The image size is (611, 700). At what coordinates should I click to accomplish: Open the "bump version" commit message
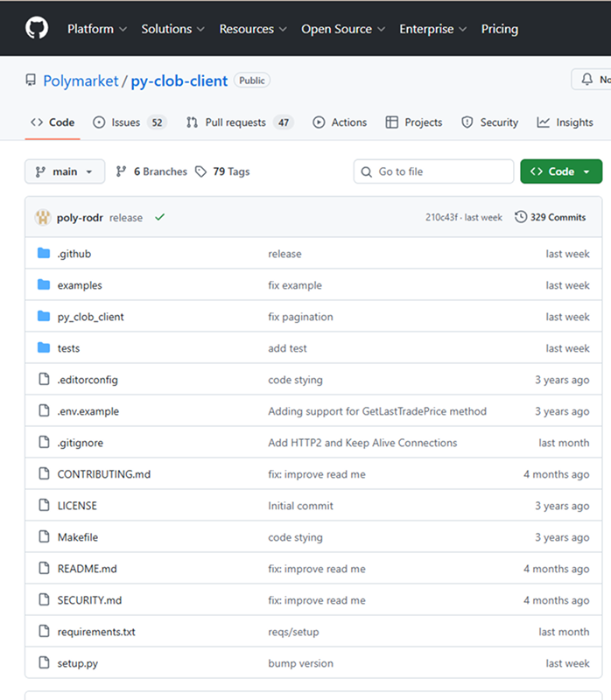(300, 663)
